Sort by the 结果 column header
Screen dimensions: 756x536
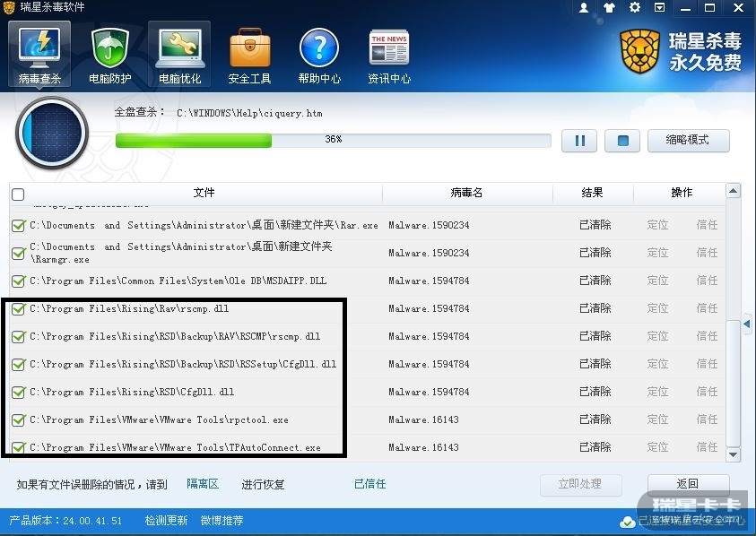tap(592, 193)
